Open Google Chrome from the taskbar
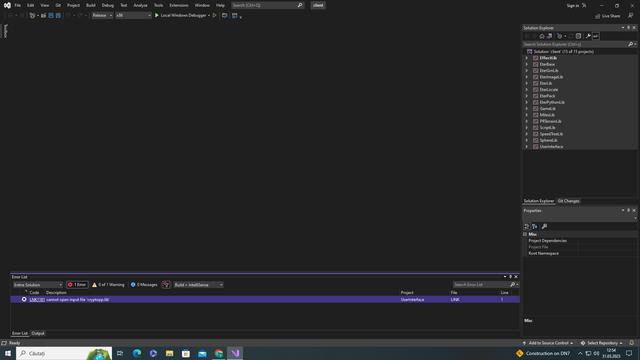 coord(219,353)
